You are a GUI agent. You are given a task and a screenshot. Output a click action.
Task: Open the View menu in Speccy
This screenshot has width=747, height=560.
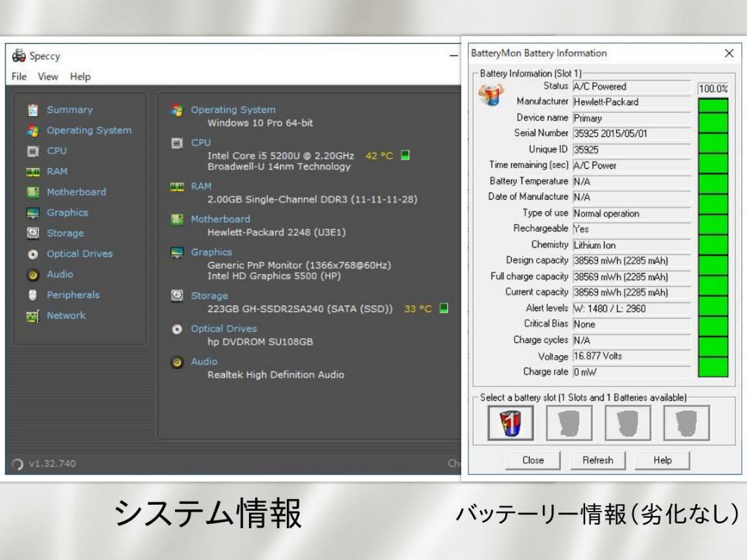[x=48, y=77]
